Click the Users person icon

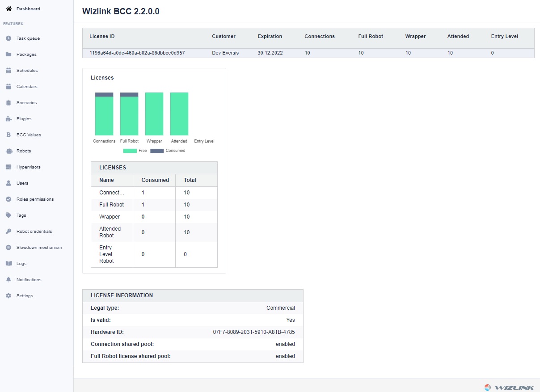(x=8, y=183)
